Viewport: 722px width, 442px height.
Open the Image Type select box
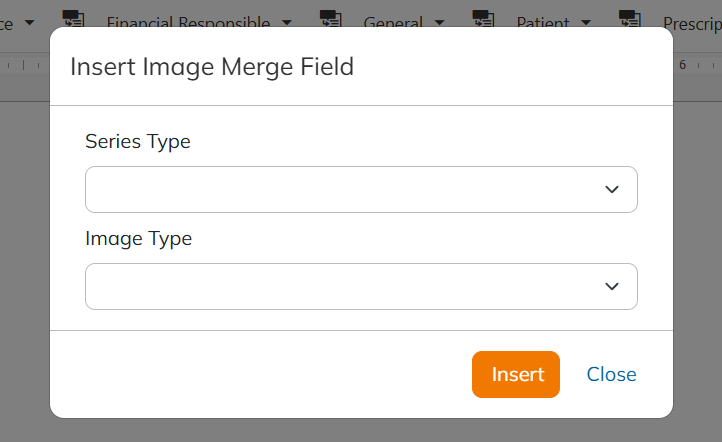point(361,286)
